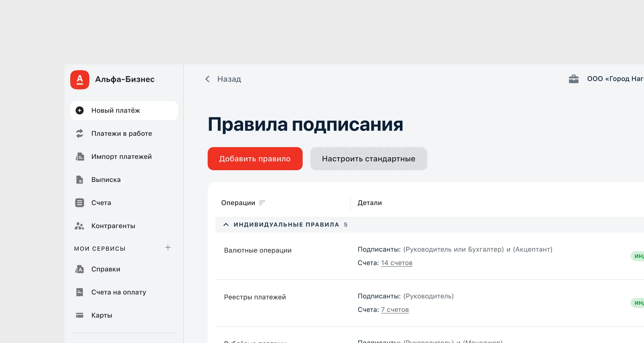
Task: Add a service with Мои сервисы plus
Action: (168, 247)
